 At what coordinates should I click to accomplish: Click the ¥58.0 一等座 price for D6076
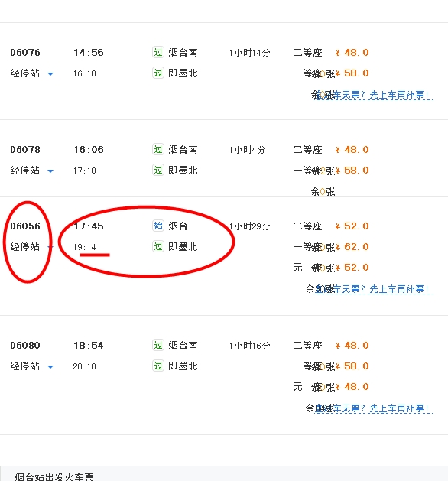pos(352,73)
